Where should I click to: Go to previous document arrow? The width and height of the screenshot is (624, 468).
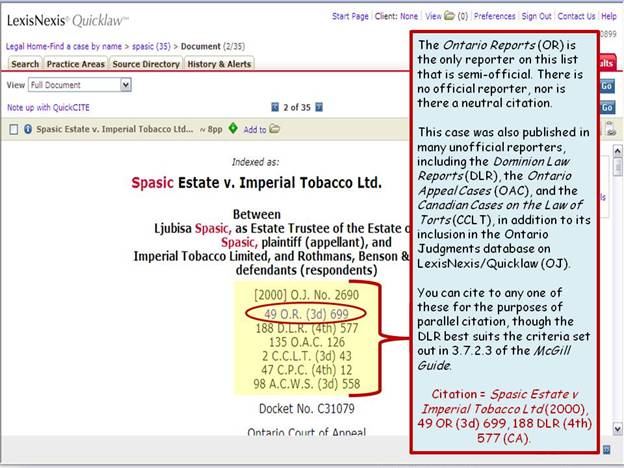[x=275, y=107]
